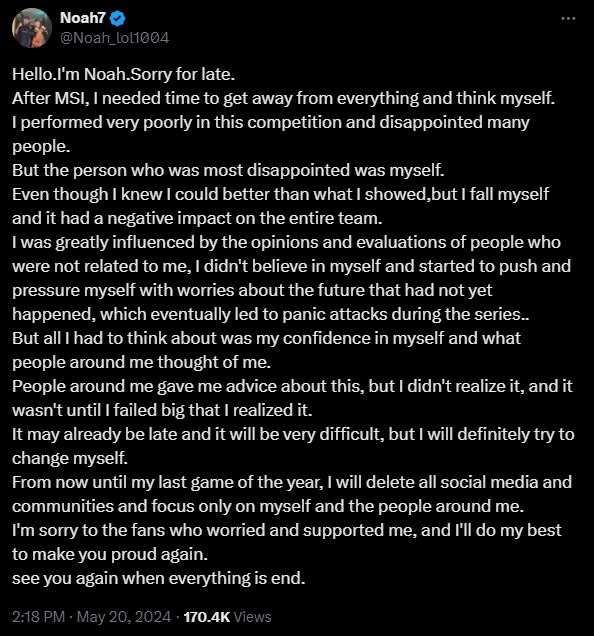Click the Views label

[252, 617]
